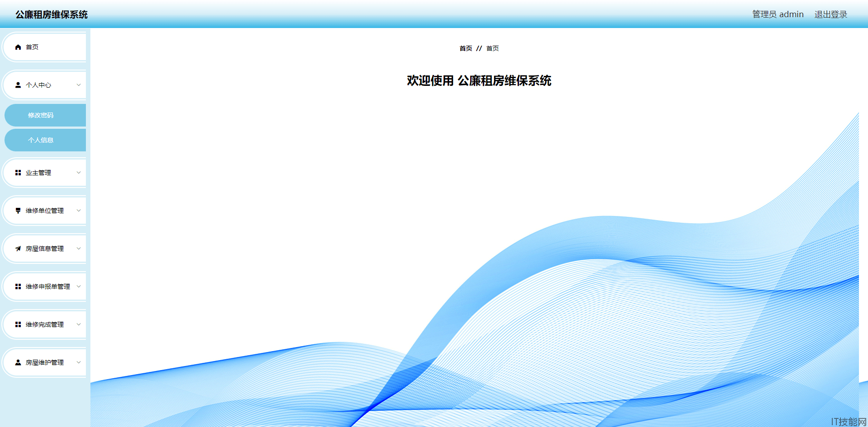Select the 维修完成管理 menu label
The height and width of the screenshot is (427, 868).
(45, 324)
